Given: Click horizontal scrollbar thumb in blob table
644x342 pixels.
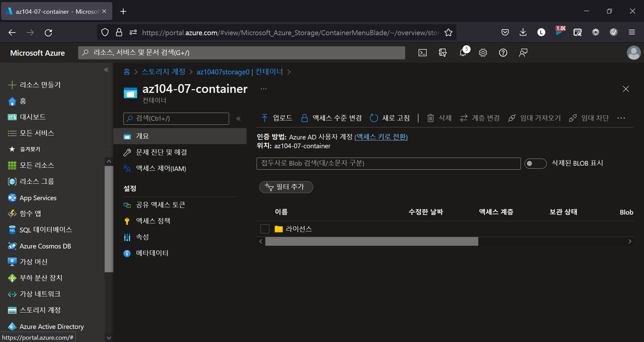Looking at the screenshot, I should tap(372, 241).
